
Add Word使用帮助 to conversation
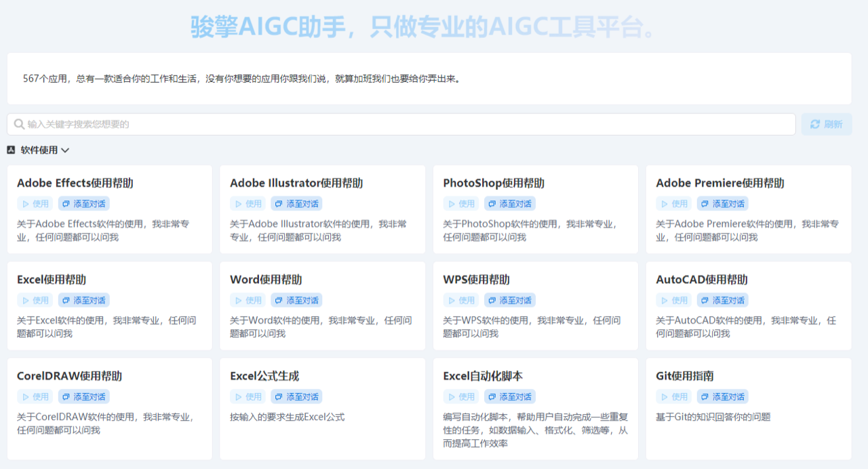click(296, 300)
